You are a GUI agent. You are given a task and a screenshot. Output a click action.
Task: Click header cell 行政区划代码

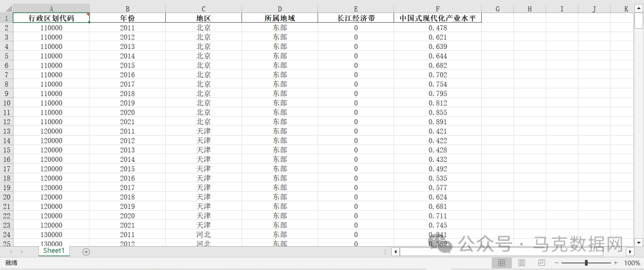click(x=51, y=18)
